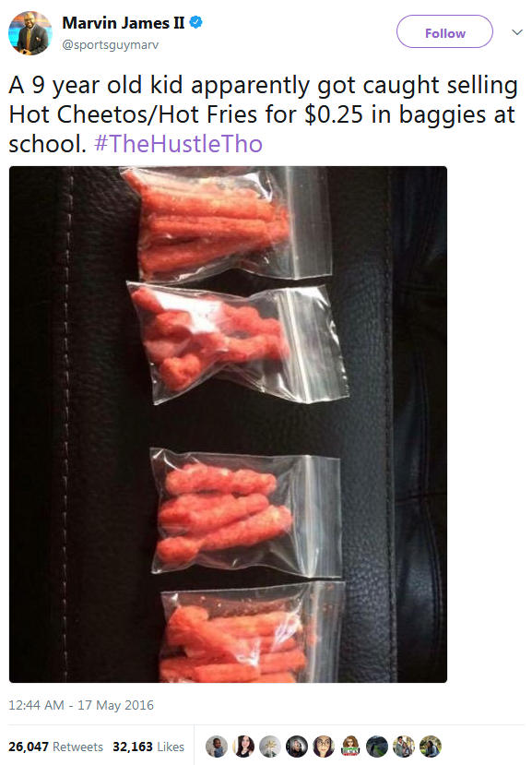Open Marvin James II's profile picture
The width and height of the screenshot is (532, 765).
(30, 33)
